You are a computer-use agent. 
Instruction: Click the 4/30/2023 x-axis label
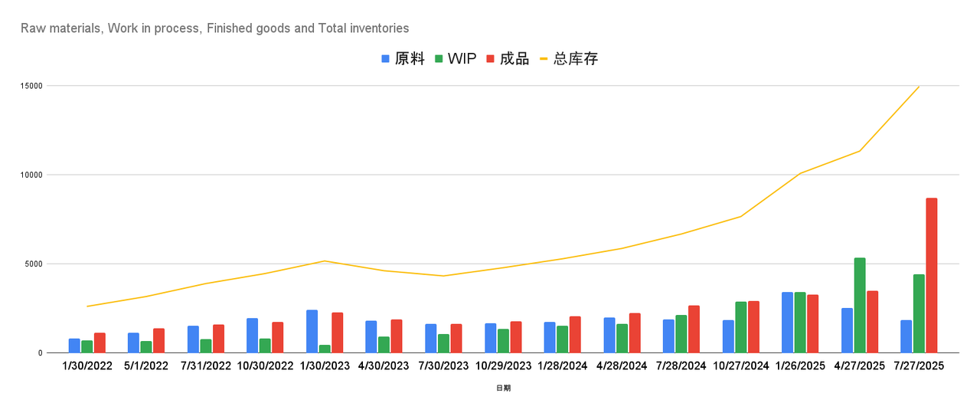384,366
